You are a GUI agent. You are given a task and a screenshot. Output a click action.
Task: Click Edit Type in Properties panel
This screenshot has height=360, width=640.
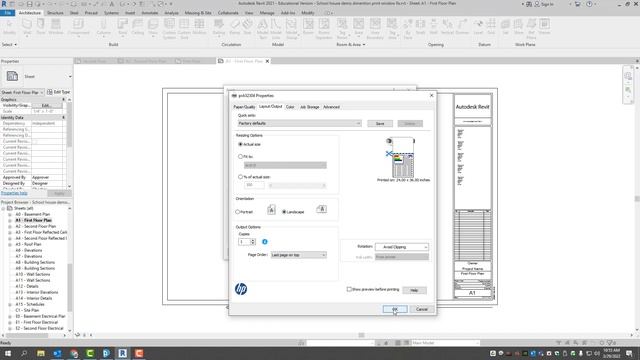pyautogui.click(x=59, y=92)
